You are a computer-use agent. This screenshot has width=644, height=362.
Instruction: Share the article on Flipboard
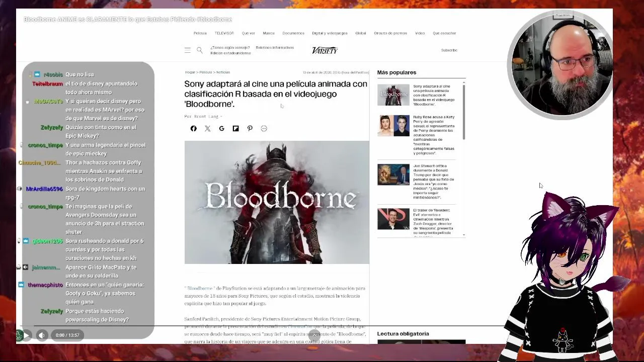[236, 129]
